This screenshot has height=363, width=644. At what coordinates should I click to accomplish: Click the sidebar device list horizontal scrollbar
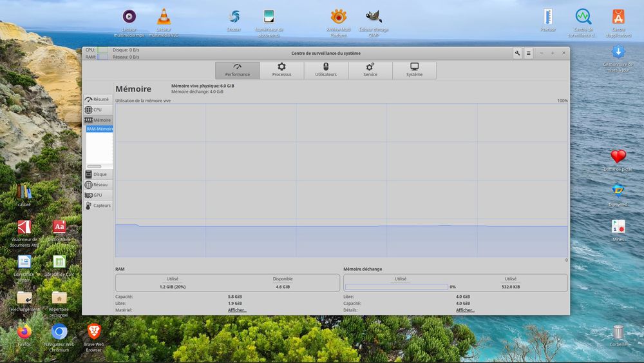95,166
